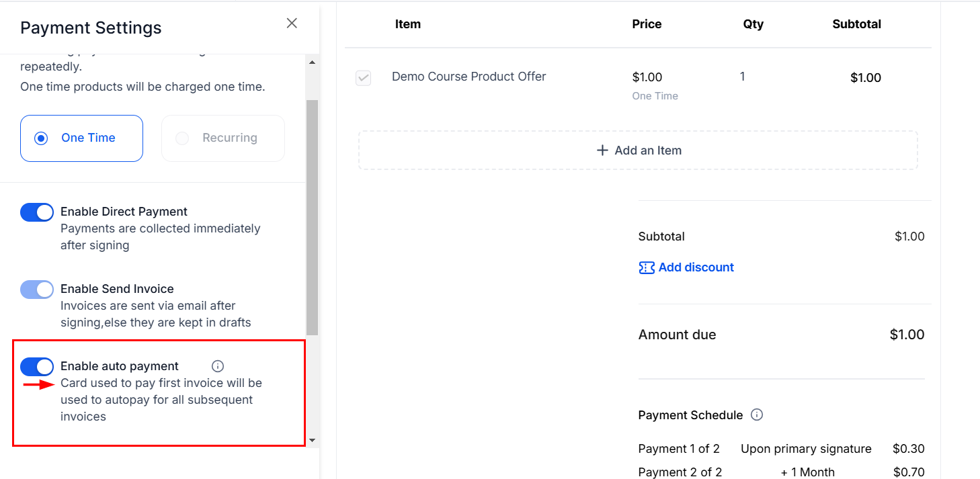Click the Payment Schedule info icon
The width and height of the screenshot is (980, 479).
click(x=757, y=415)
